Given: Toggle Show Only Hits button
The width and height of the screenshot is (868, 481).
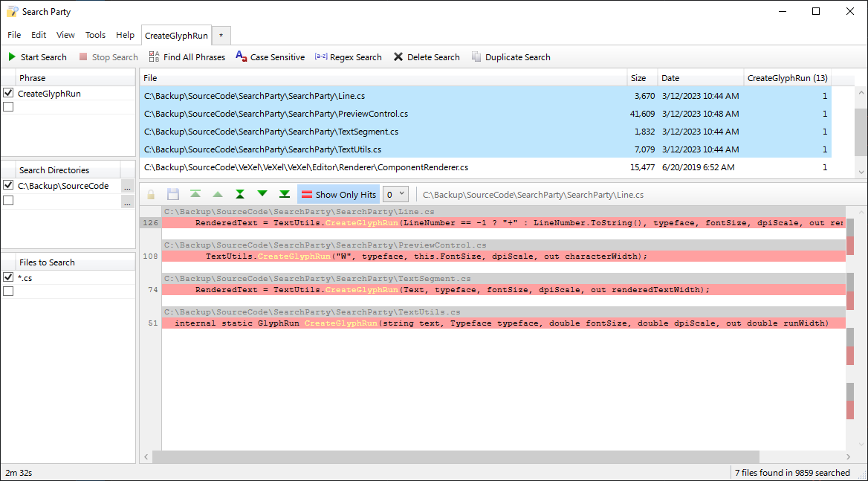Looking at the screenshot, I should [339, 194].
